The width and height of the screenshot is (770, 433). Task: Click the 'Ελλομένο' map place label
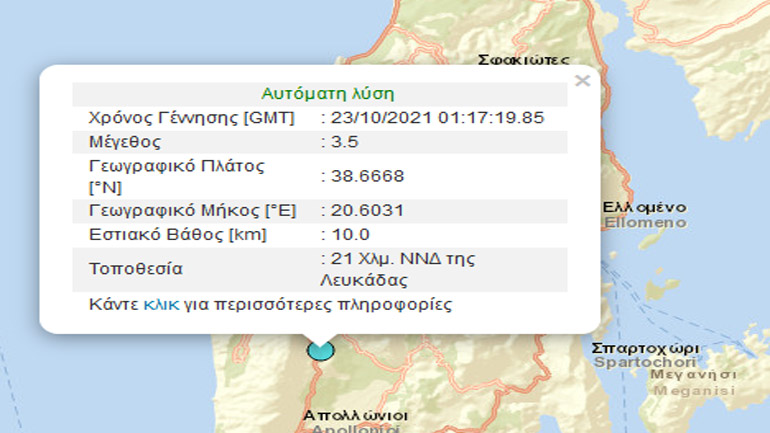pyautogui.click(x=644, y=207)
